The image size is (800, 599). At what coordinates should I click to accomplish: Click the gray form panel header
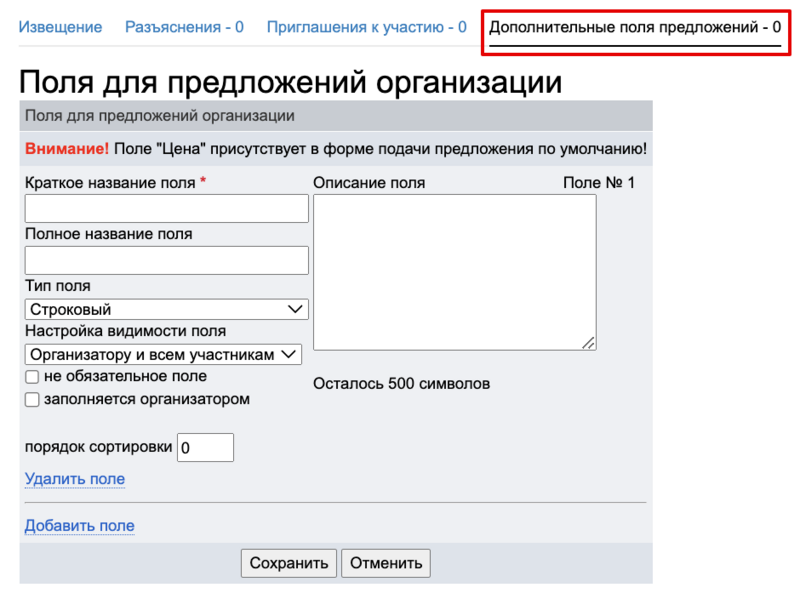pyautogui.click(x=335, y=116)
